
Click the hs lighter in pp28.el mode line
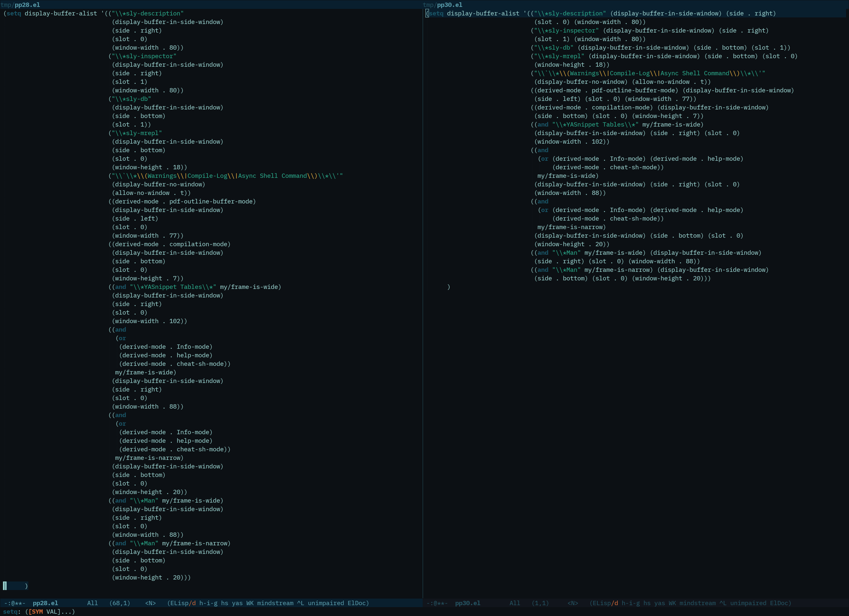tap(225, 603)
